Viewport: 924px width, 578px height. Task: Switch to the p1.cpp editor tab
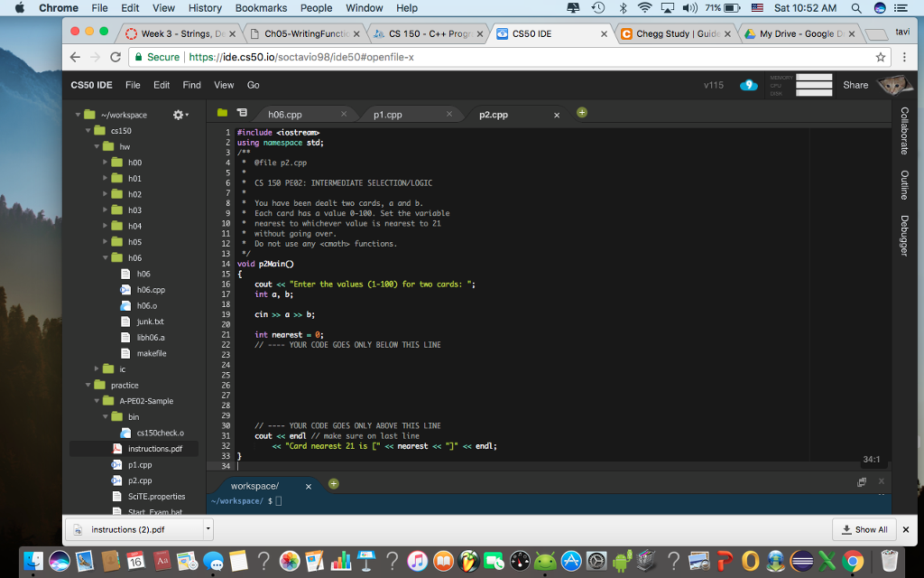388,115
